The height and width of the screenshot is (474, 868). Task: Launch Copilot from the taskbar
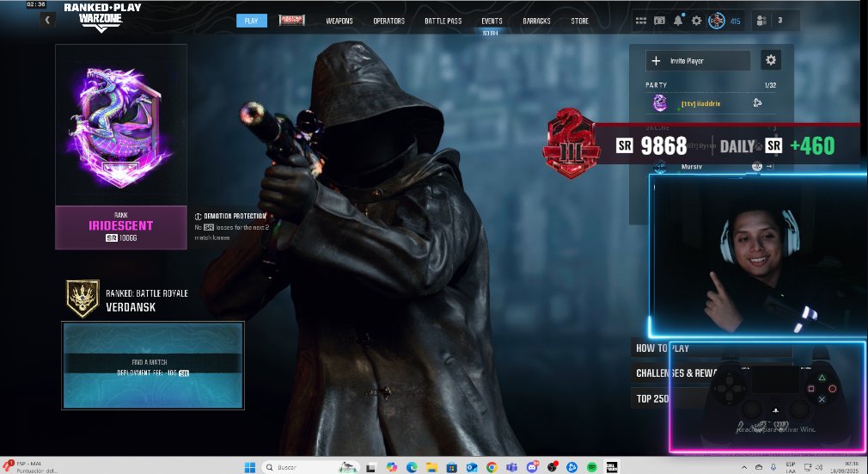[x=391, y=467]
